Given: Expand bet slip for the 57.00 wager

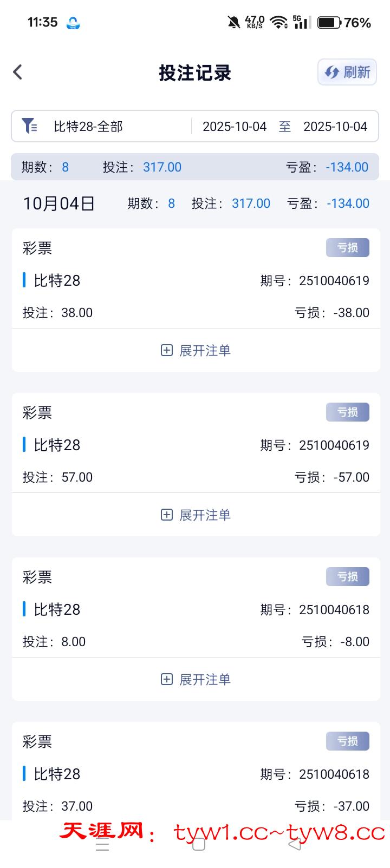Looking at the screenshot, I should pos(205,515).
